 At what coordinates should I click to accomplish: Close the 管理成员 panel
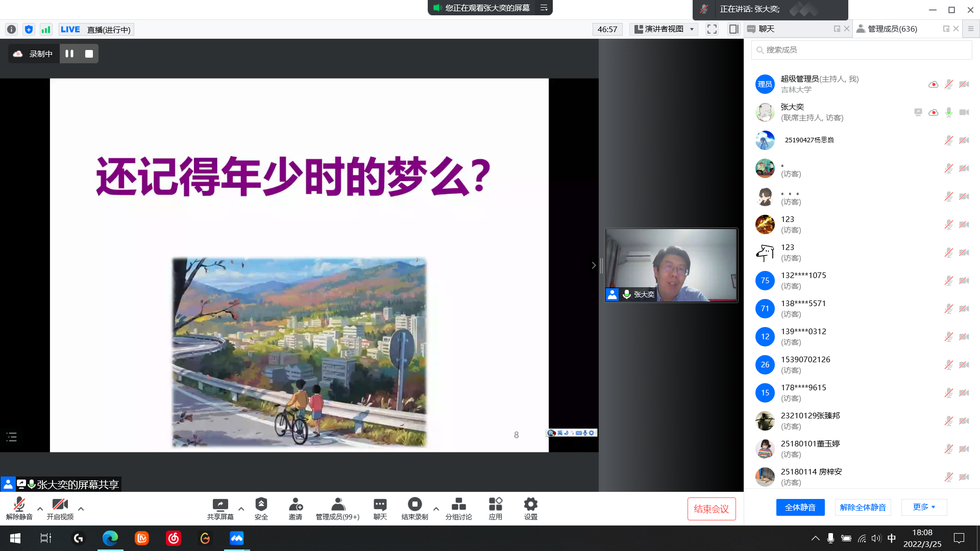[x=956, y=29]
